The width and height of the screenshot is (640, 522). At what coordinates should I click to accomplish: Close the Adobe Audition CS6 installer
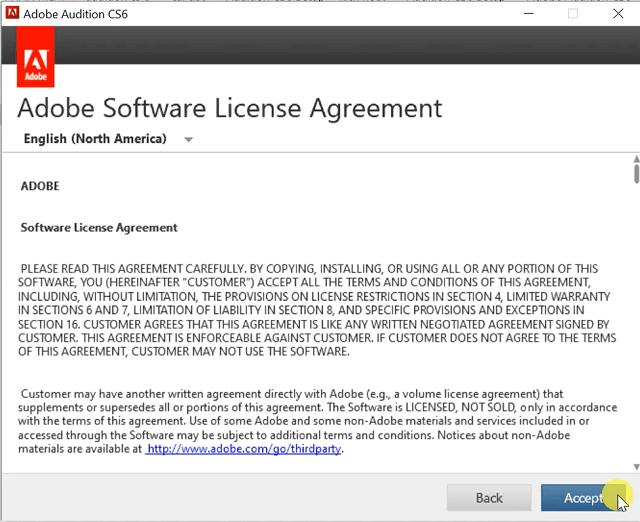pyautogui.click(x=618, y=14)
